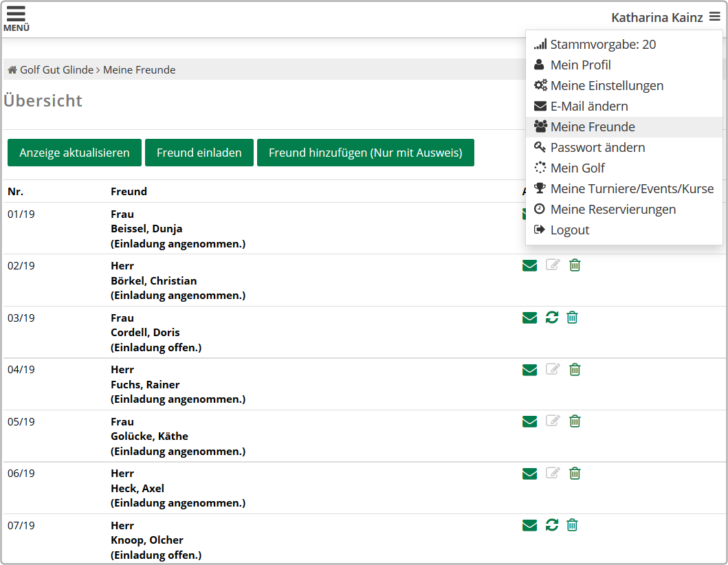Click the Freund einladen button
This screenshot has width=728, height=565.
tap(199, 153)
